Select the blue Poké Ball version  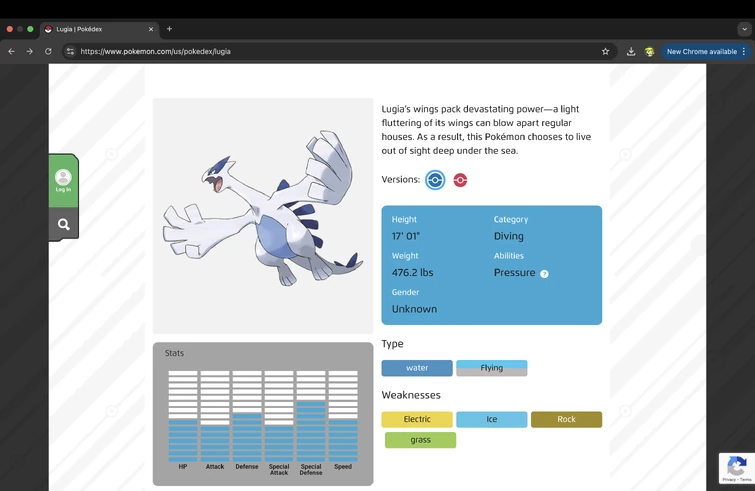coord(435,180)
